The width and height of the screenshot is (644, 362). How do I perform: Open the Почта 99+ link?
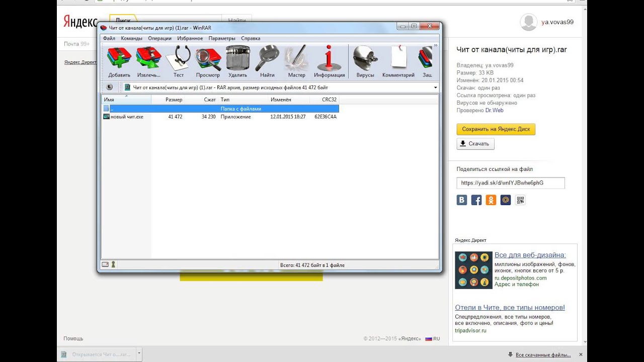[x=76, y=44]
